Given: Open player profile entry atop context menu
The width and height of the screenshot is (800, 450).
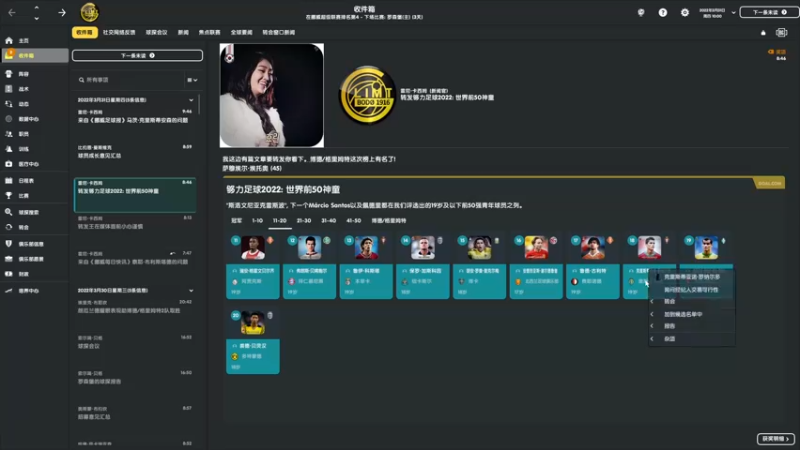Looking at the screenshot, I should pos(691,277).
